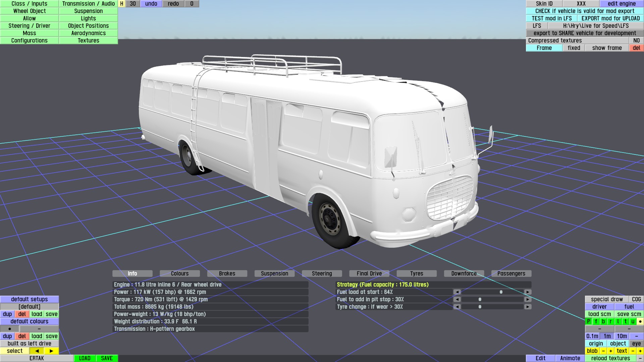This screenshot has height=362, width=644.
Task: Switch to the Final Drive tab
Action: [x=369, y=274]
